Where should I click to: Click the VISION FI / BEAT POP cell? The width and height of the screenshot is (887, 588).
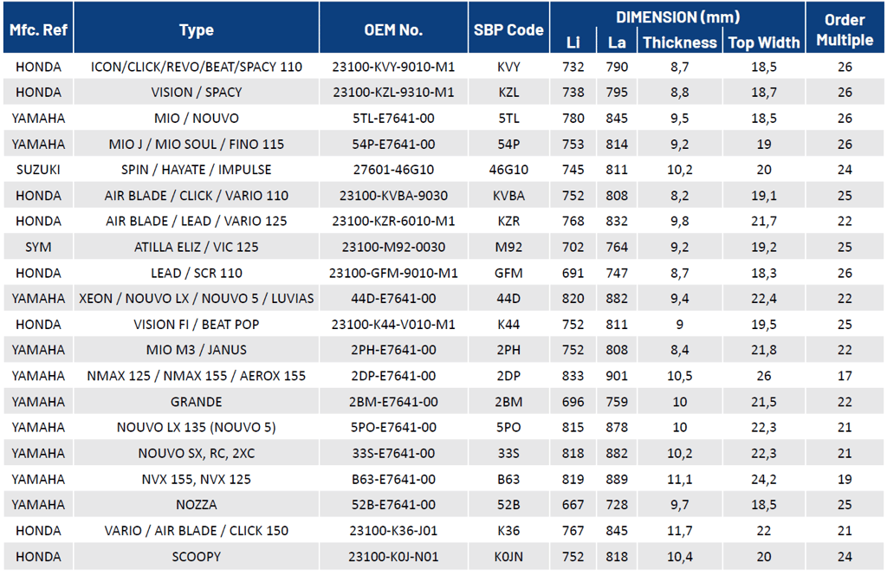pos(197,325)
